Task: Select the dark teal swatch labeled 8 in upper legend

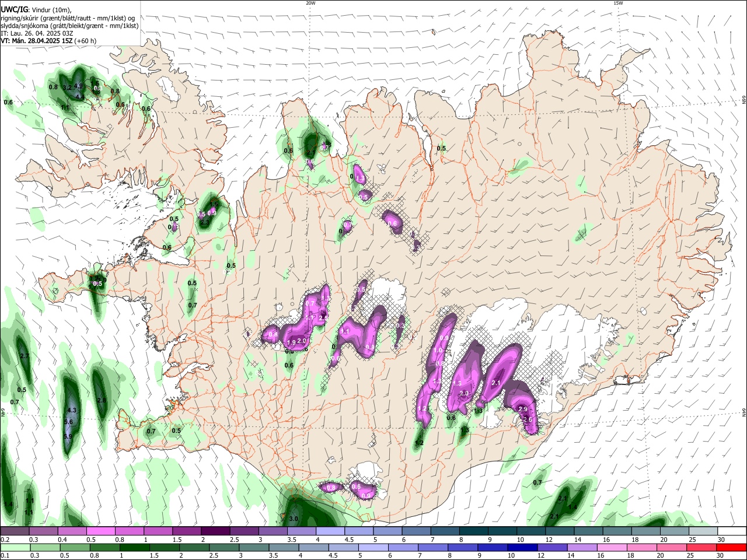Action: point(473,531)
